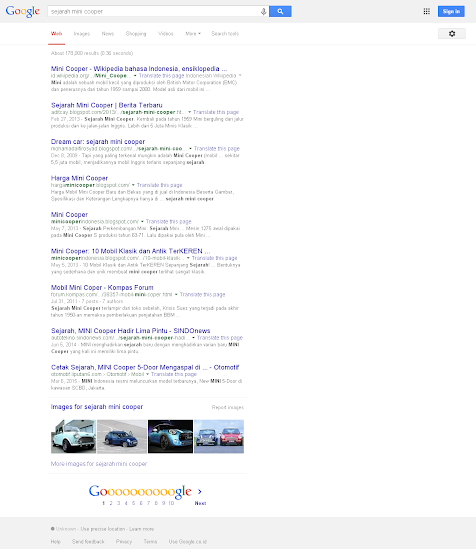Open the light blue classic Mini thumbnail
This screenshot has height=549, width=476.
(x=74, y=436)
